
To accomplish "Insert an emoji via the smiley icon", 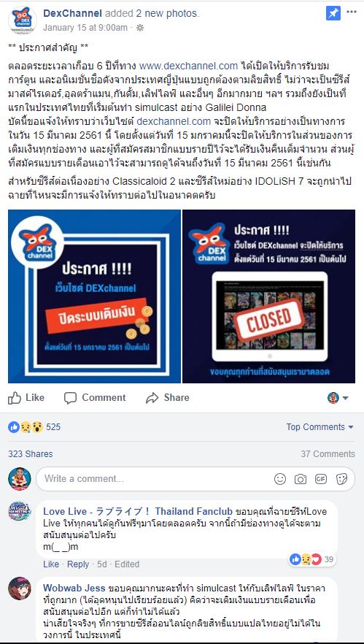I will coord(280,479).
